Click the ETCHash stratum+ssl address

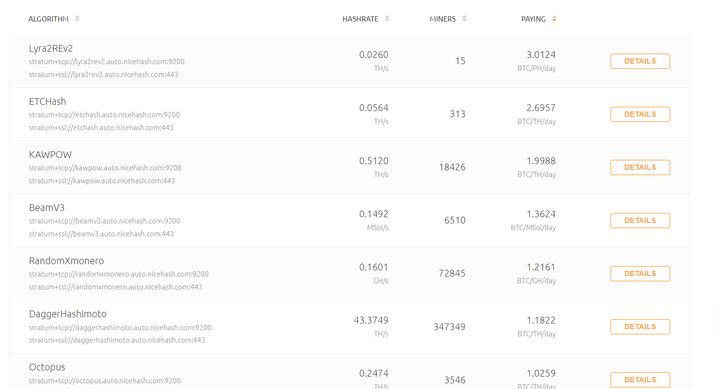[x=101, y=128]
